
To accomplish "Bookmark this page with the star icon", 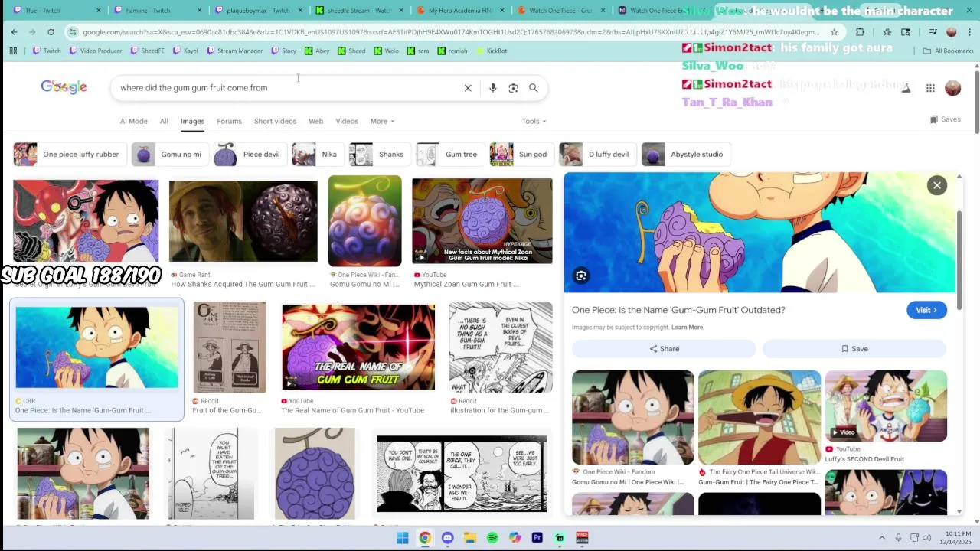I will coord(835,32).
